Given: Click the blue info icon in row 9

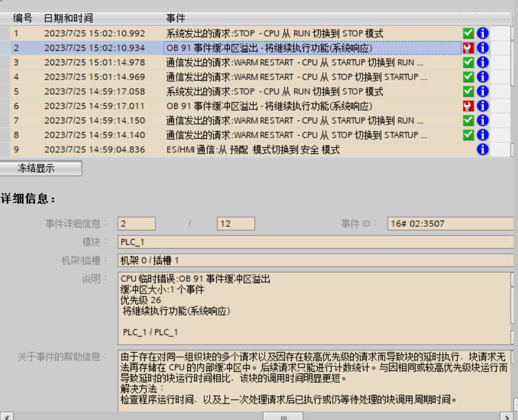Looking at the screenshot, I should (x=483, y=149).
